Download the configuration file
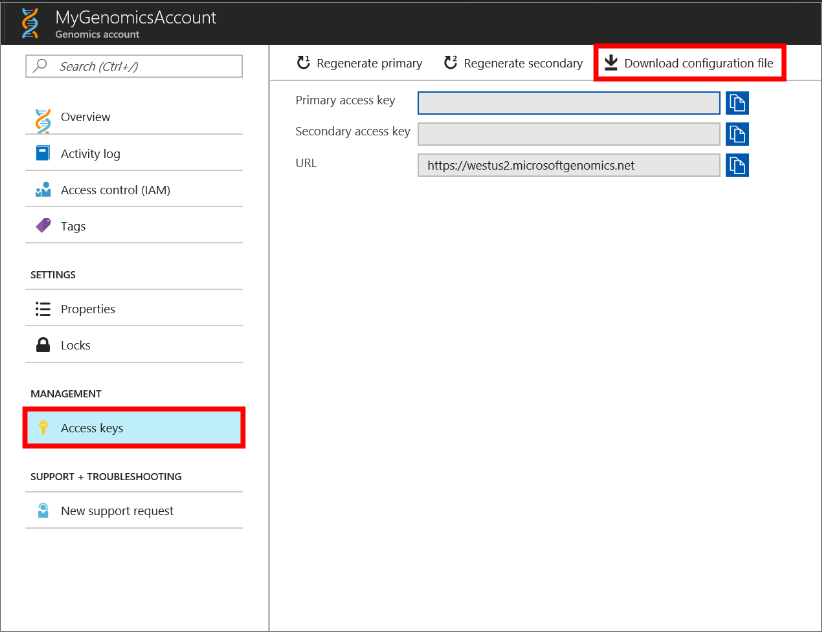The height and width of the screenshot is (632, 822). (688, 62)
